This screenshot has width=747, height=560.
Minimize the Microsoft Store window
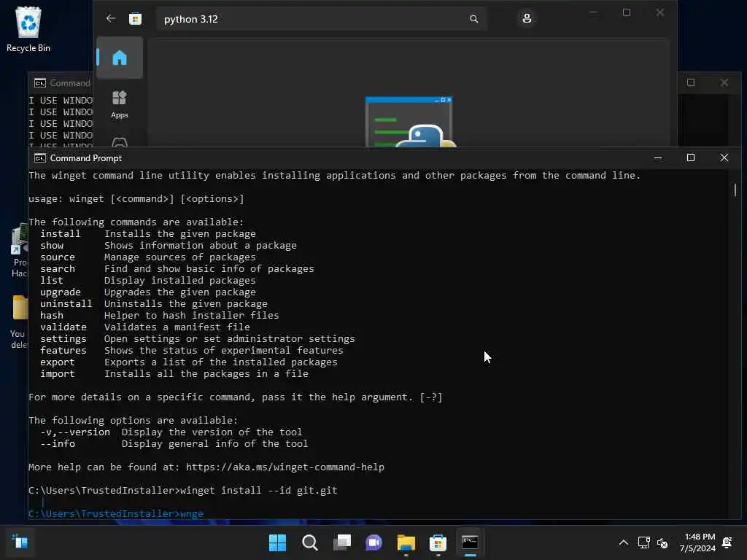pyautogui.click(x=593, y=13)
